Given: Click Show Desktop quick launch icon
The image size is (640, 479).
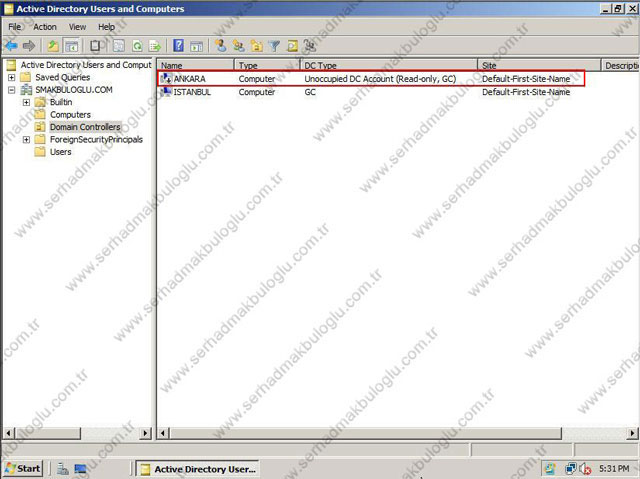Looking at the screenshot, I should 80,469.
